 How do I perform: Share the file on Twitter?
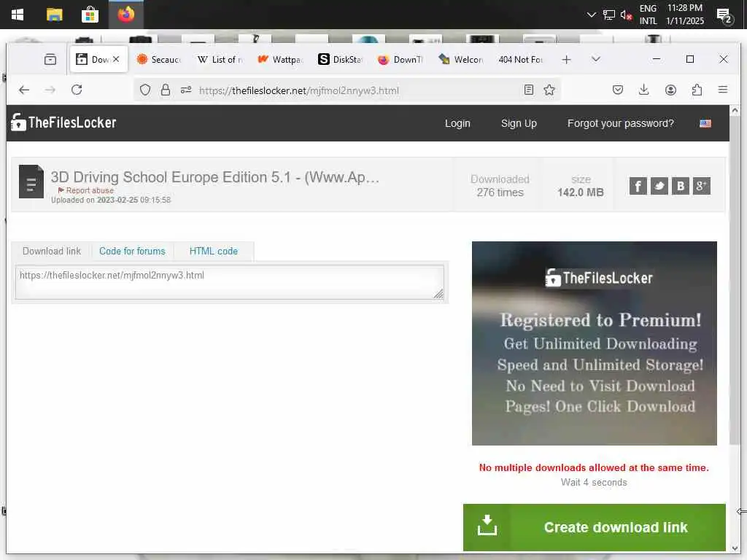(x=659, y=186)
